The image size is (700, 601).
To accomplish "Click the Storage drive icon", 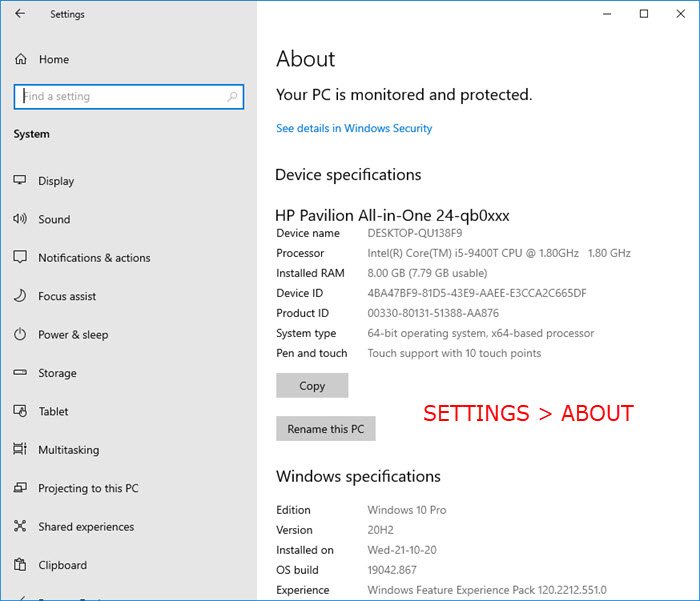I will tap(20, 373).
